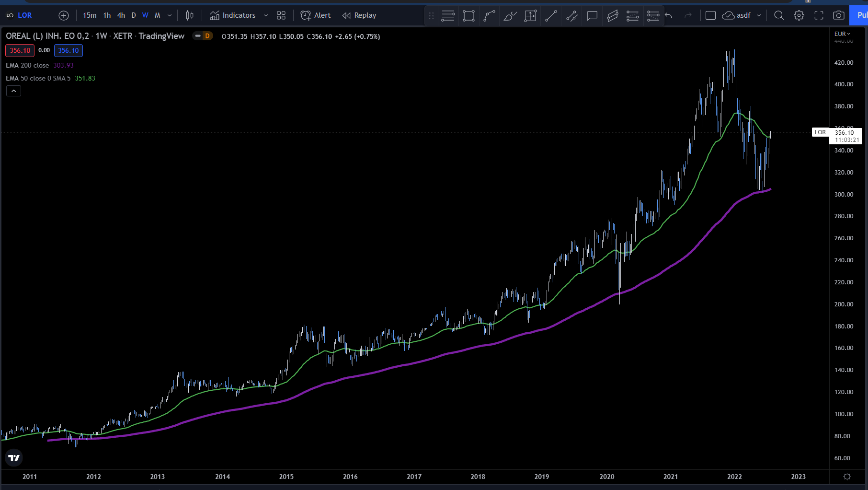Open the indicator templates grid icon
Viewport: 868px width, 490px height.
(x=281, y=15)
